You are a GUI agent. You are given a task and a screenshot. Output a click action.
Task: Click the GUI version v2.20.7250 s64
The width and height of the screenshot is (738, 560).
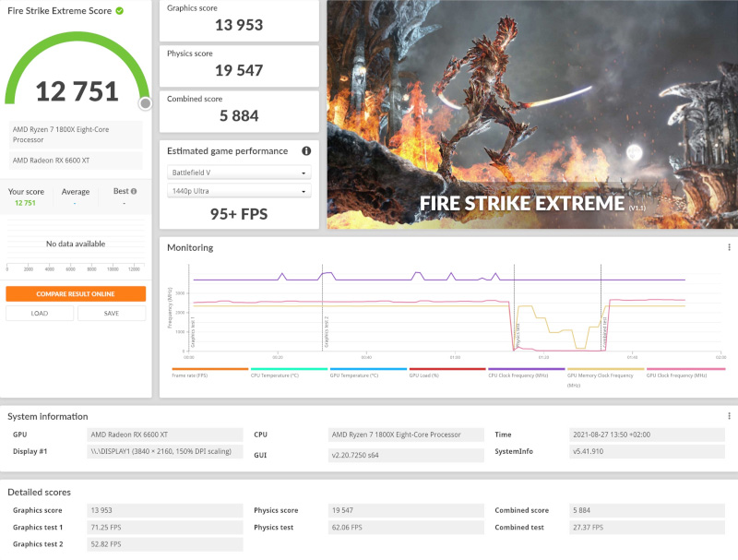[406, 455]
